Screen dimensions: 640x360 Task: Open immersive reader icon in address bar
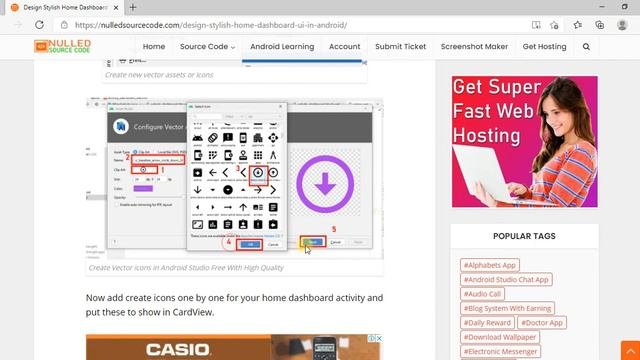pos(536,25)
